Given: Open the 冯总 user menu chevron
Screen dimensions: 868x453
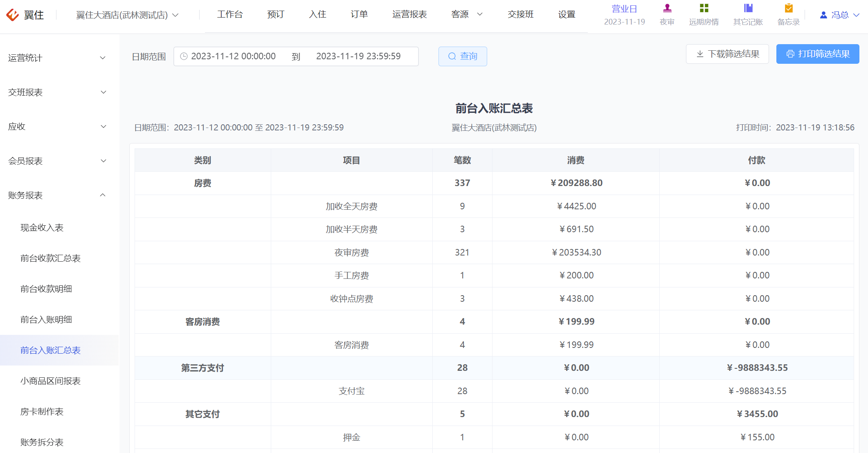Looking at the screenshot, I should 856,15.
